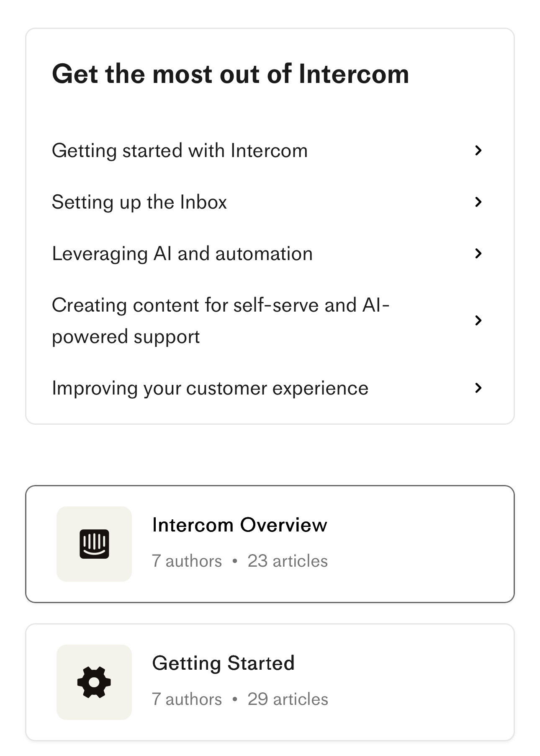Expand Leveraging AI and automation via its chevron
This screenshot has height=756, width=540.
(478, 253)
